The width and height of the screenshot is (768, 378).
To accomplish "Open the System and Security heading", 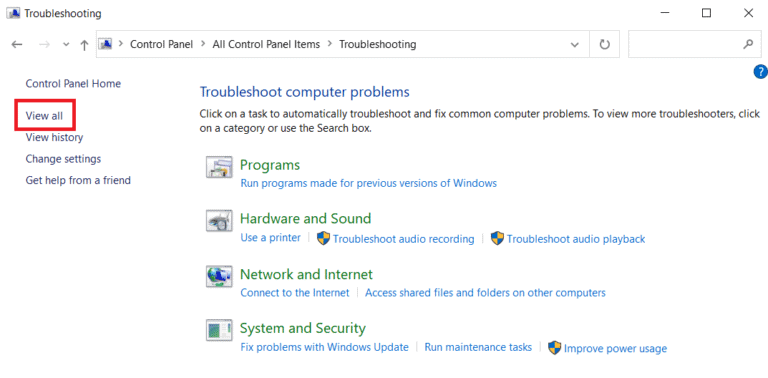I will point(303,328).
